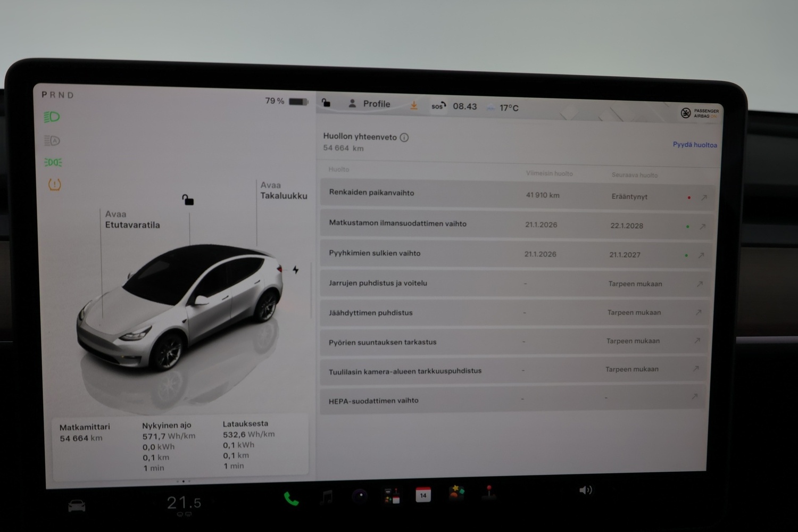The image size is (798, 532).
Task: Tap the lock icon in status bar
Action: click(x=326, y=103)
